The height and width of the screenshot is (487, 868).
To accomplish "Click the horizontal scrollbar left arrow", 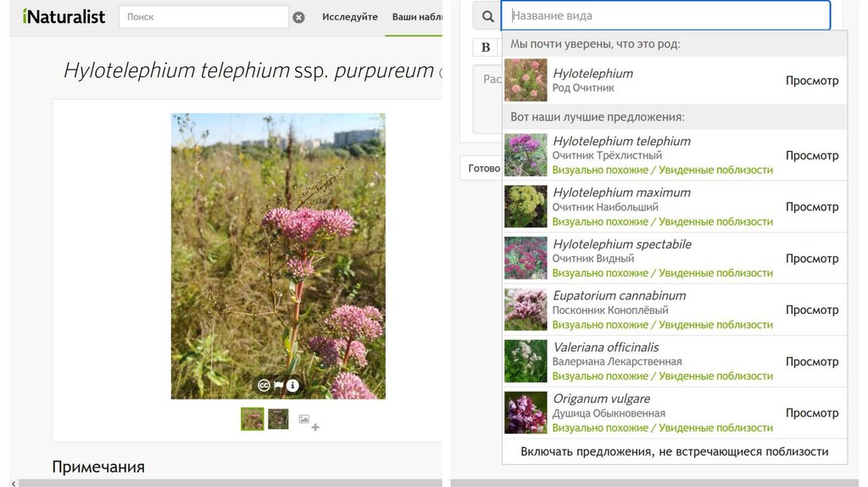I will click(x=14, y=483).
